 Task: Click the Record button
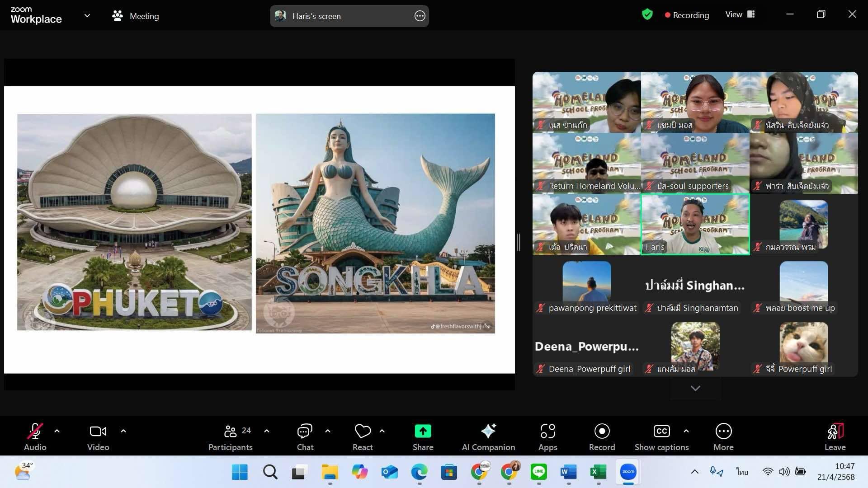pyautogui.click(x=602, y=432)
